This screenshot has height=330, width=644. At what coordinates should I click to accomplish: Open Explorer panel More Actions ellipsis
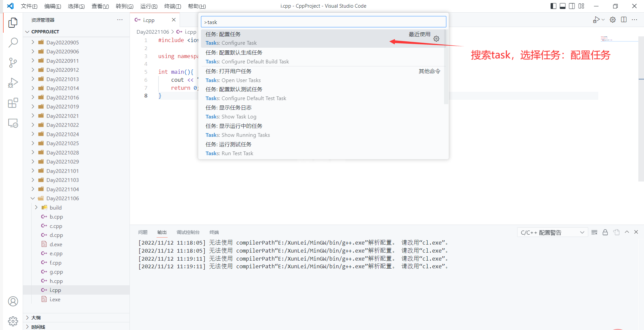(120, 20)
